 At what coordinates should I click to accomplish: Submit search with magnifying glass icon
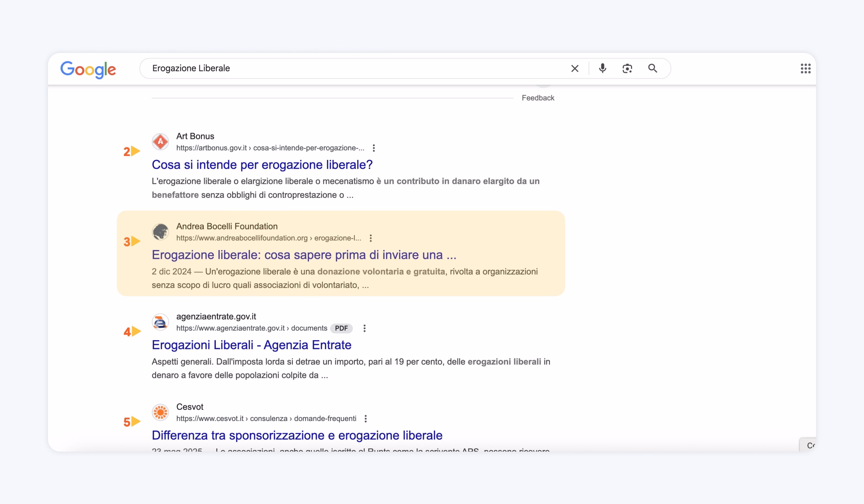tap(653, 69)
